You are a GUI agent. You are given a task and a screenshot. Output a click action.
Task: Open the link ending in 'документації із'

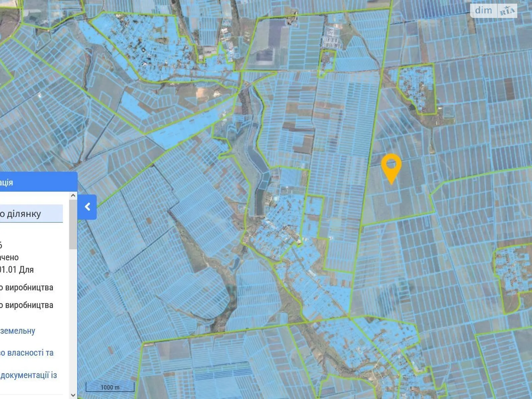coord(29,375)
